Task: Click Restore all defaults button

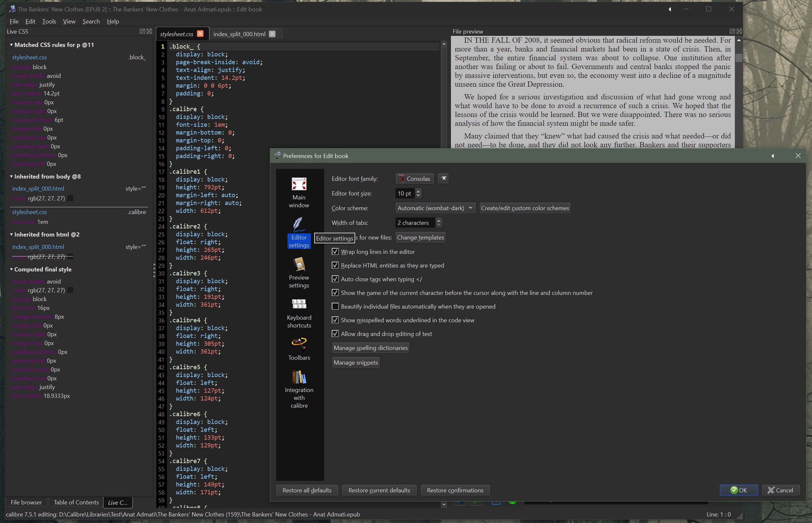Action: (306, 490)
